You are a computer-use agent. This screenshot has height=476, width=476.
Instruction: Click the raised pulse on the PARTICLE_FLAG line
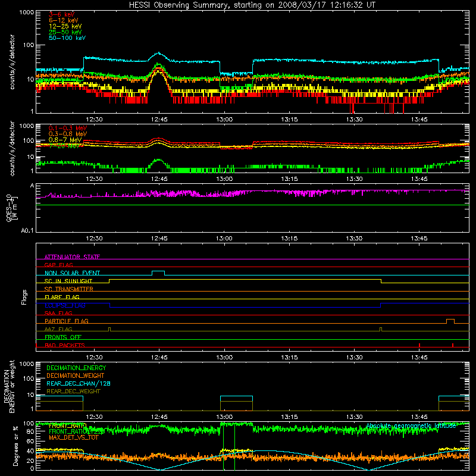pyautogui.click(x=450, y=320)
